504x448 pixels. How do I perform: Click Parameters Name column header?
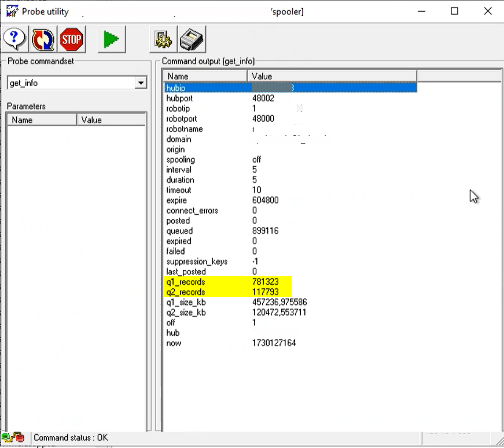42,120
